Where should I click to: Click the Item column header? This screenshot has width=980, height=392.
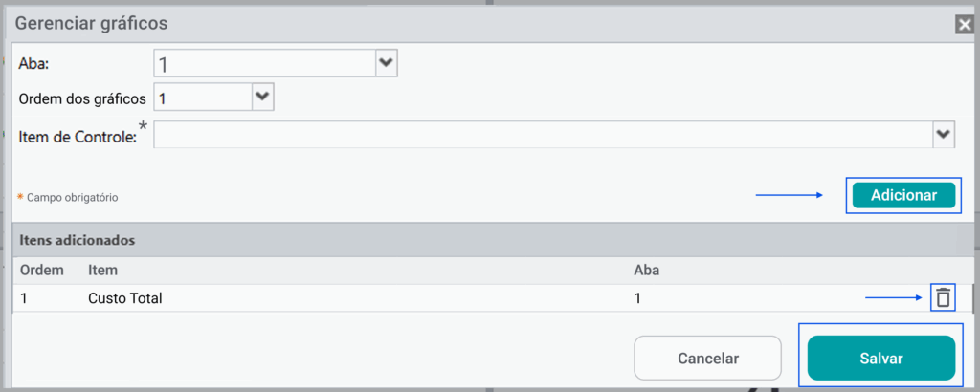click(102, 271)
